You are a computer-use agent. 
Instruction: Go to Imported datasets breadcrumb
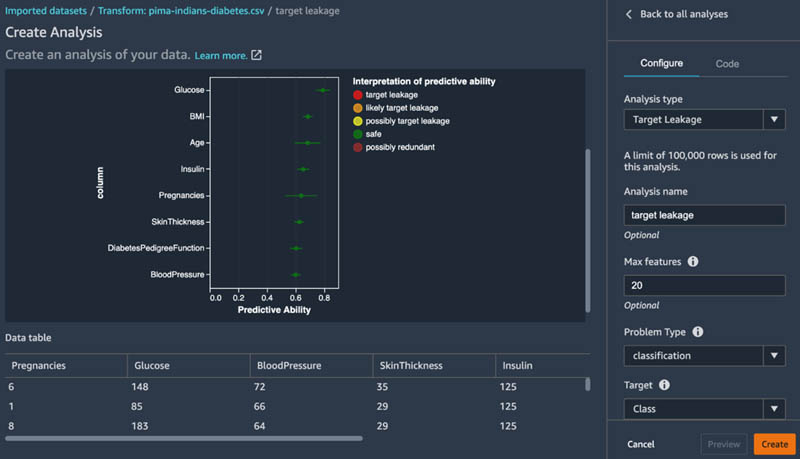click(x=46, y=11)
